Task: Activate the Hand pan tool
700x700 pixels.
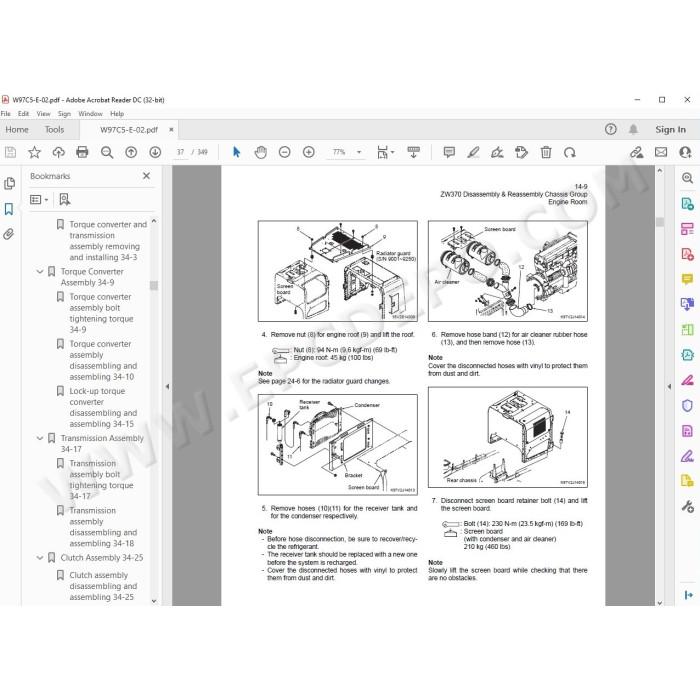Action: coord(261,152)
